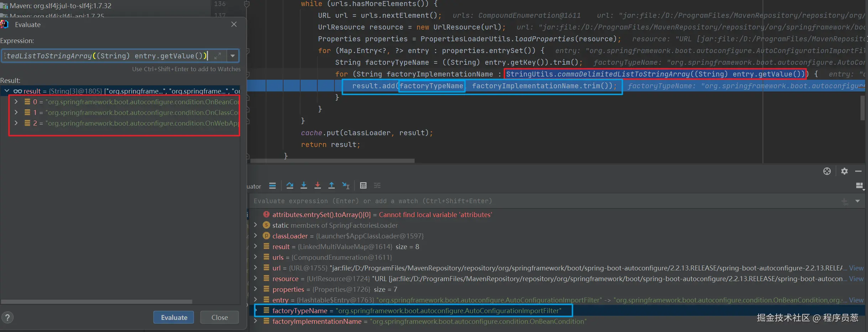
Task: Click line number 136 in gutter
Action: tap(220, 4)
